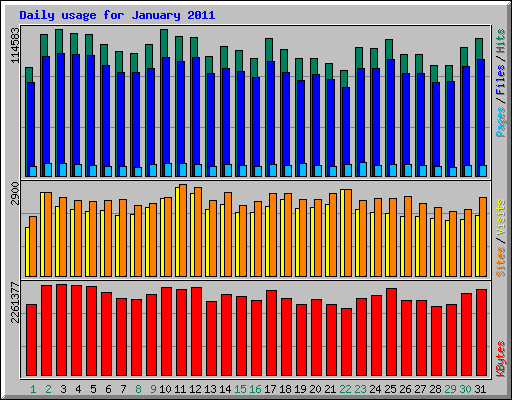Click the yellow Sites bar for day 2

pyautogui.click(x=42, y=234)
